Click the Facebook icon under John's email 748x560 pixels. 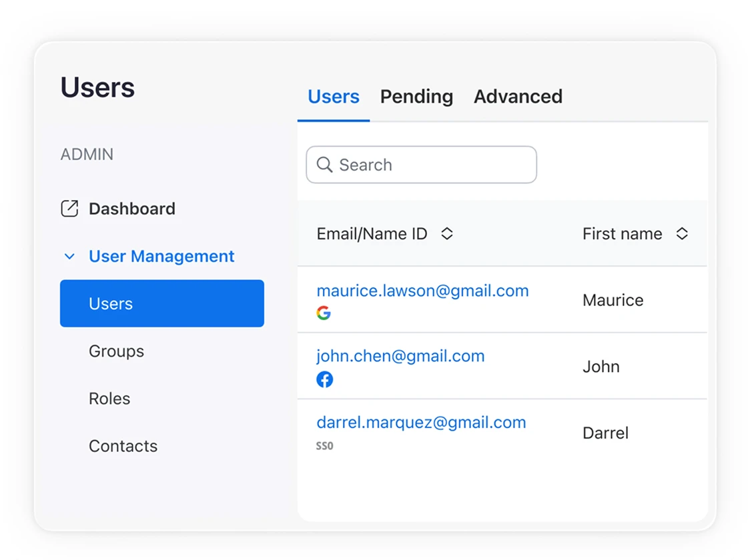tap(324, 379)
